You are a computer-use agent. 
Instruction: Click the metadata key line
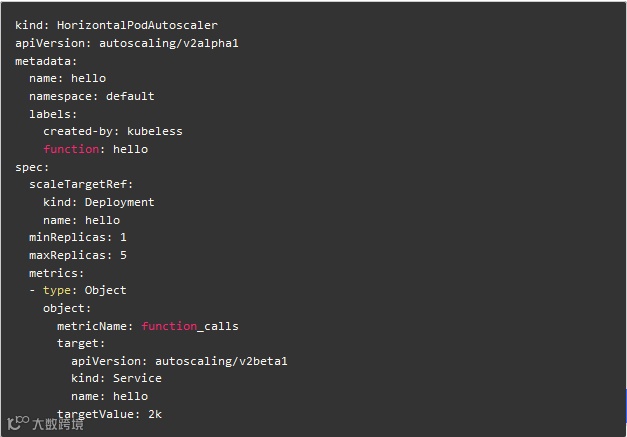pyautogui.click(x=46, y=61)
